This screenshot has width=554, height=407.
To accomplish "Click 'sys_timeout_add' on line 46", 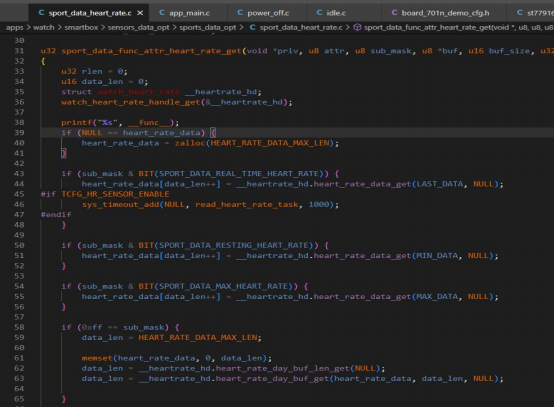I will (120, 205).
